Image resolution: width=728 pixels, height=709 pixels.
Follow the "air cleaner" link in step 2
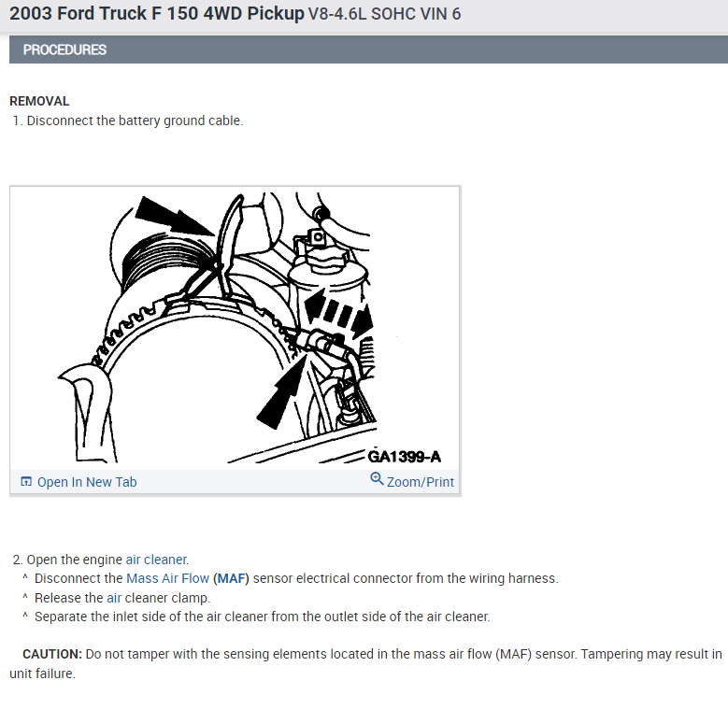(156, 560)
